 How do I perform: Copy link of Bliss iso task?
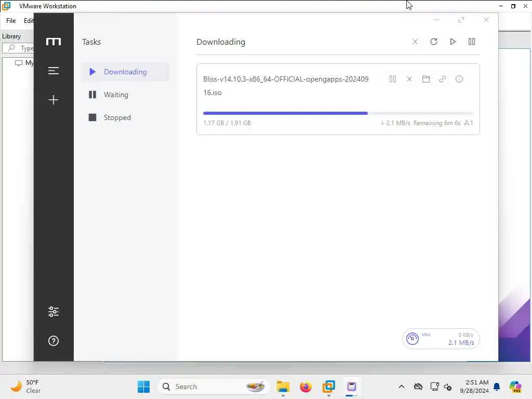pyautogui.click(x=443, y=79)
